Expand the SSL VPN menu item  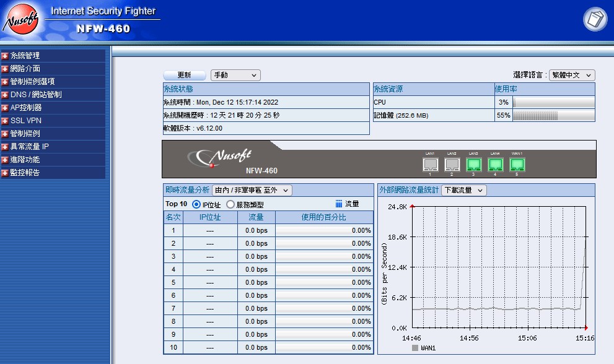26,121
